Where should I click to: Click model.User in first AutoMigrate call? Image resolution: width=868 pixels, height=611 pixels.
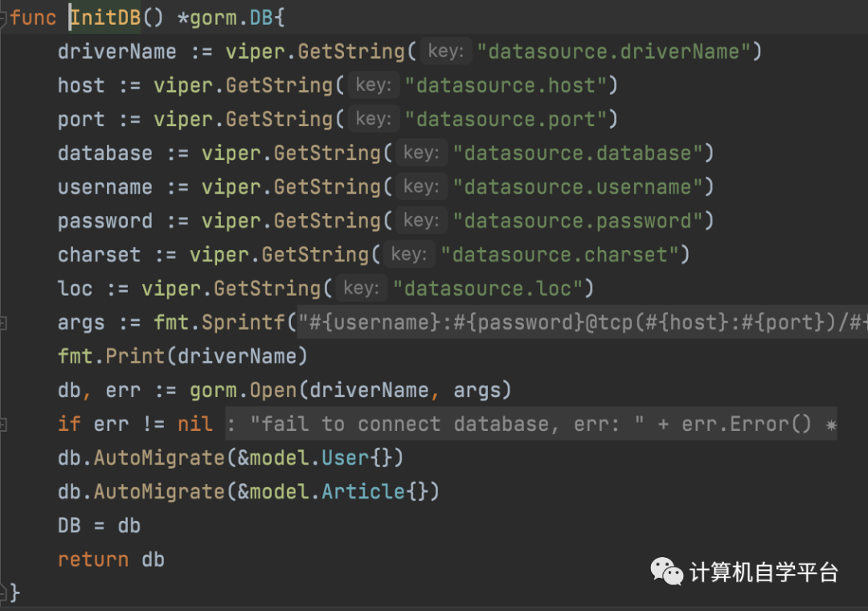(321, 458)
